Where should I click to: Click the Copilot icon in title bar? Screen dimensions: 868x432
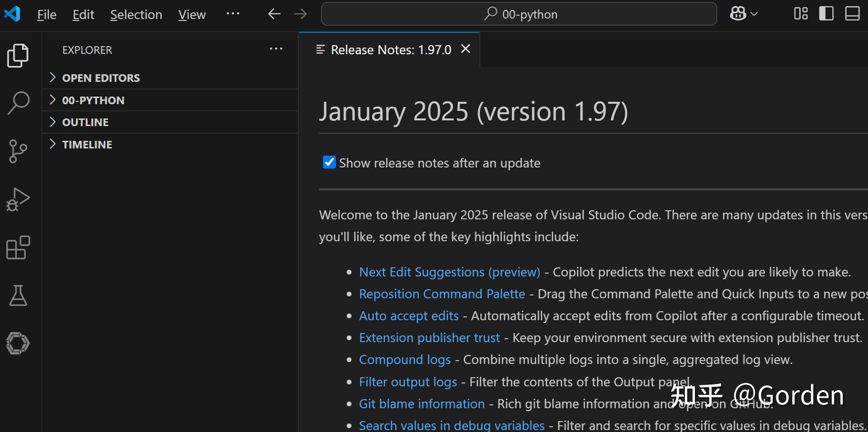(738, 14)
